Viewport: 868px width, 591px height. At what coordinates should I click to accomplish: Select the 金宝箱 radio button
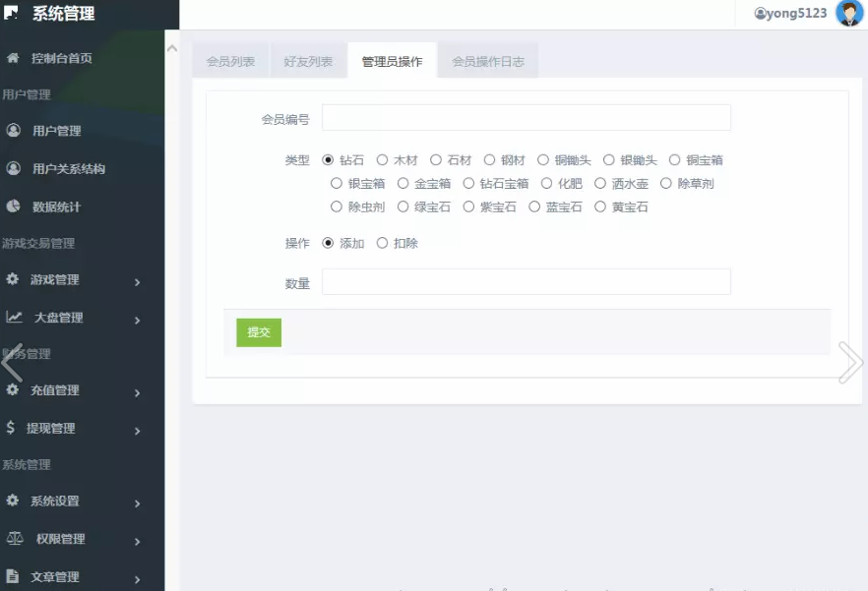coord(403,183)
